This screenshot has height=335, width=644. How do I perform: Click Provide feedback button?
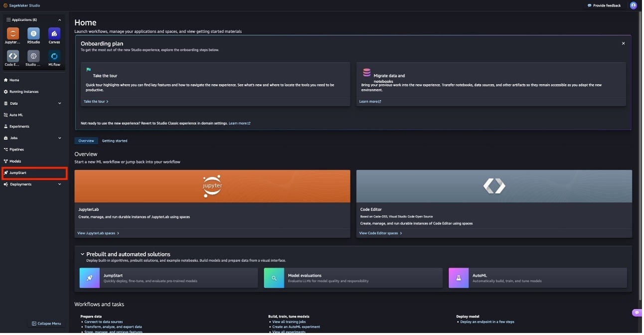604,5
